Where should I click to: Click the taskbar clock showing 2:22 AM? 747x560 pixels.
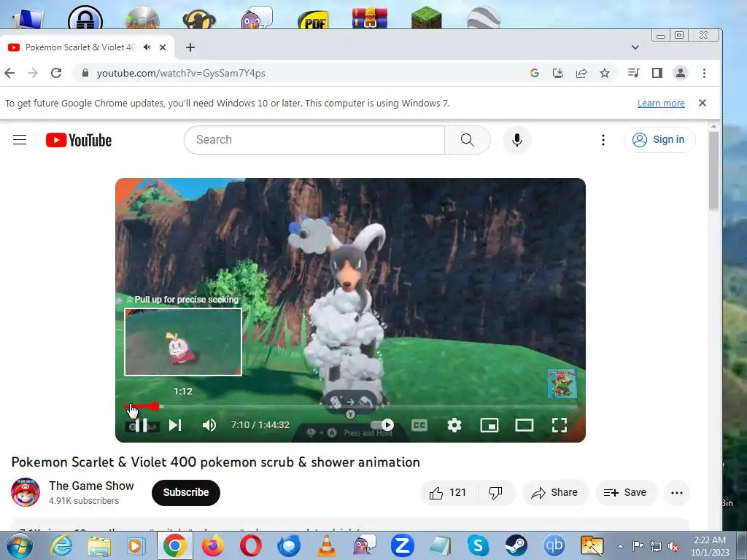pos(710,546)
